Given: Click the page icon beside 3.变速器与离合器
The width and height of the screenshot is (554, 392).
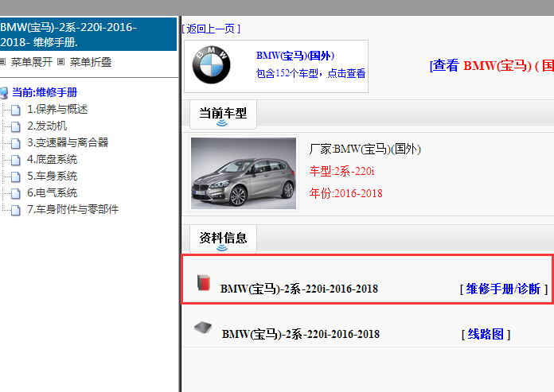Looking at the screenshot, I should (16, 143).
